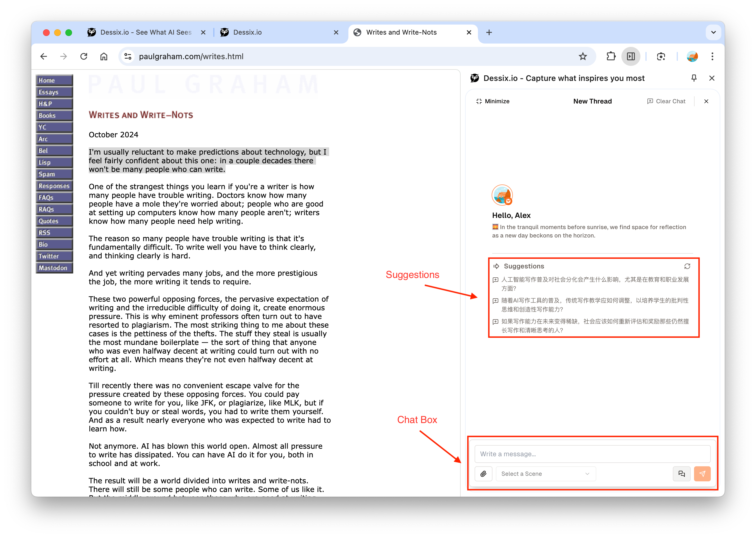Click the screenshot capture toolbar icon
Image resolution: width=756 pixels, height=538 pixels.
[661, 57]
